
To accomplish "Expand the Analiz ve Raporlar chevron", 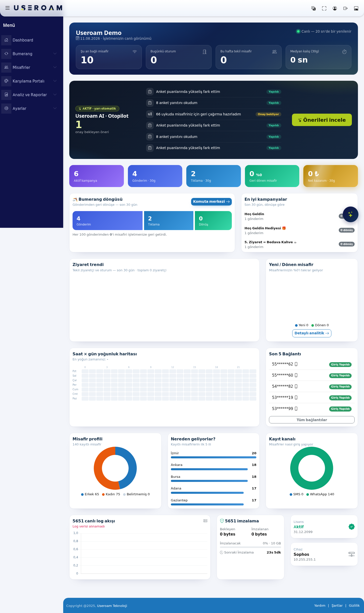I will [x=55, y=95].
